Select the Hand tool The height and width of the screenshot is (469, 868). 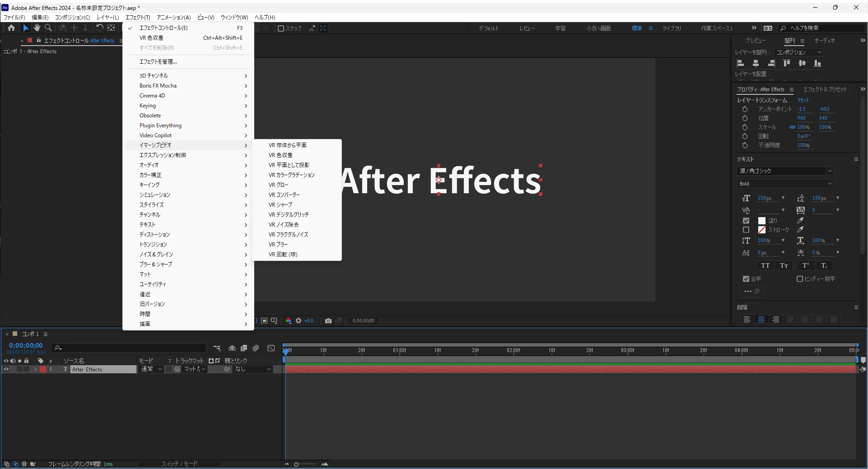(x=37, y=28)
